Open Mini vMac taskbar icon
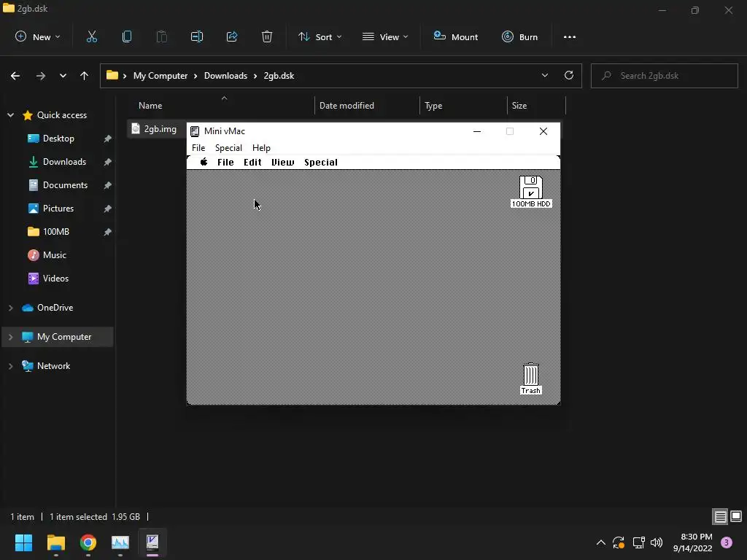The height and width of the screenshot is (560, 747). (x=152, y=542)
